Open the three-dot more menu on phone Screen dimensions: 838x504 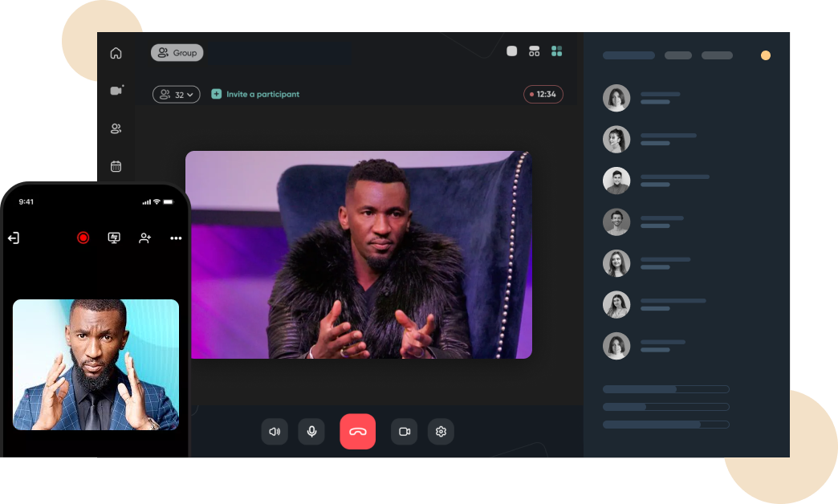176,238
